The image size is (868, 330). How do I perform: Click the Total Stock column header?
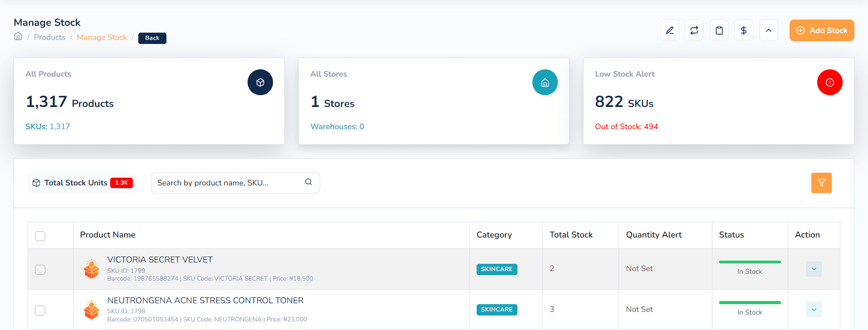pyautogui.click(x=571, y=235)
